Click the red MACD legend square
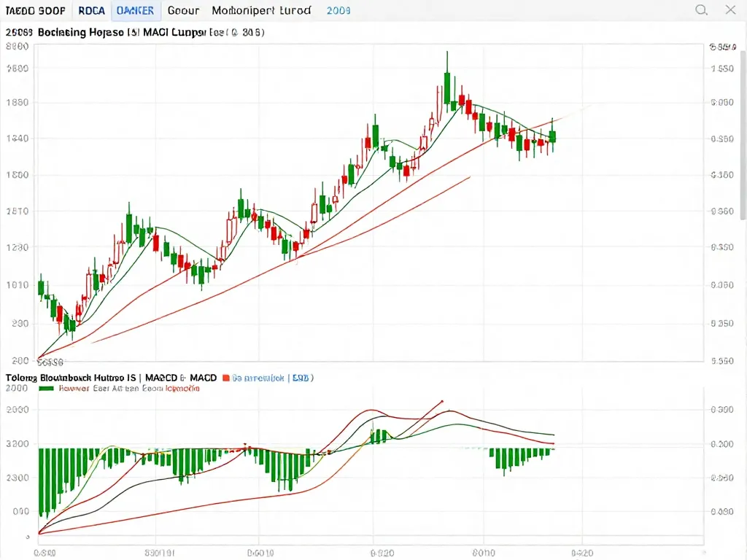 click(x=226, y=378)
